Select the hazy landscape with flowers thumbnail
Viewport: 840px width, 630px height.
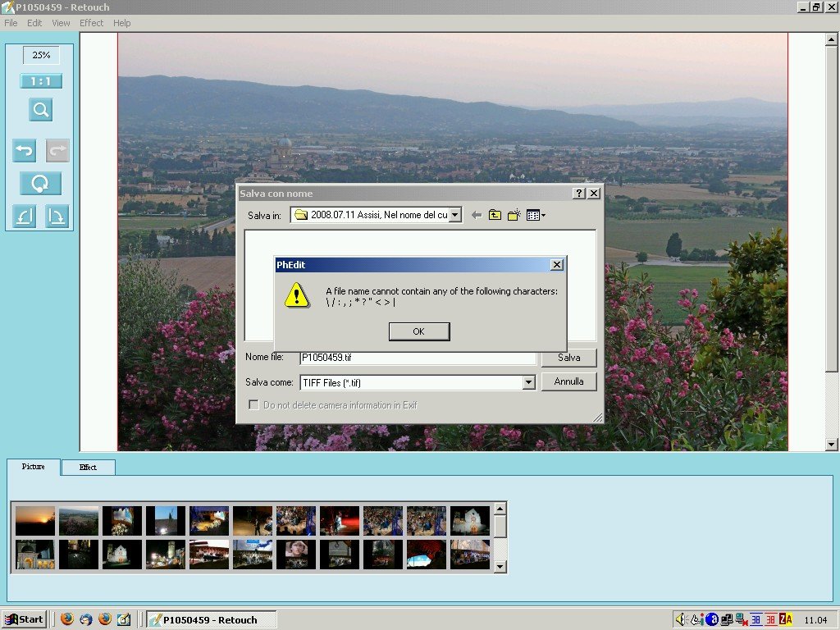click(x=79, y=521)
